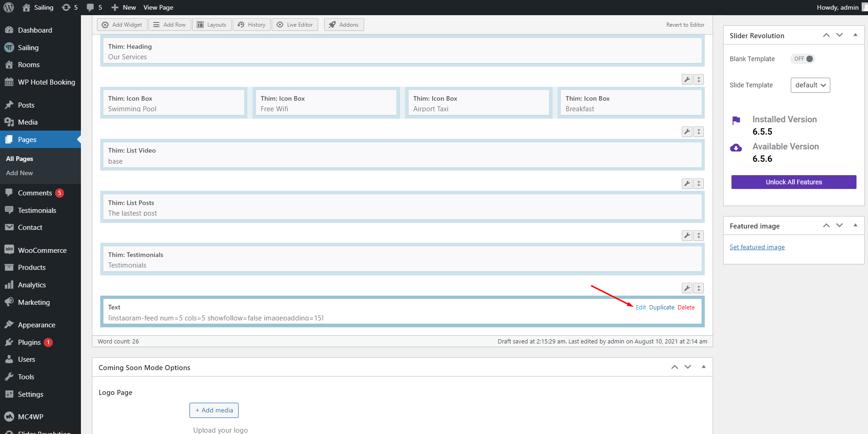This screenshot has width=868, height=434.
Task: Collapse the Featured image panel
Action: coord(855,225)
